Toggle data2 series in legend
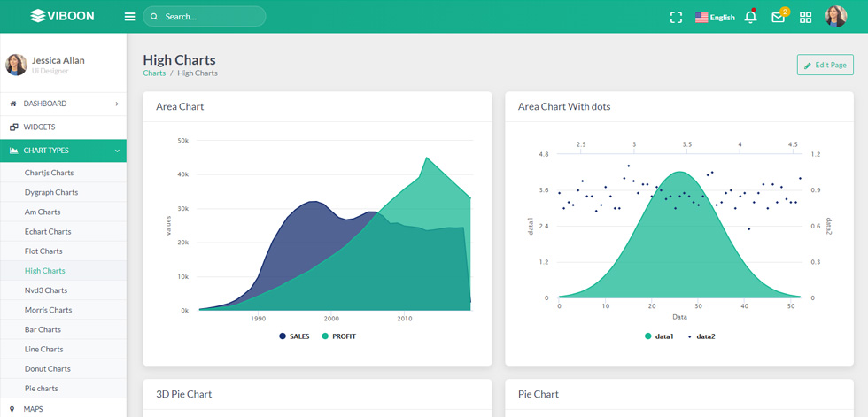The image size is (868, 417). tap(701, 336)
